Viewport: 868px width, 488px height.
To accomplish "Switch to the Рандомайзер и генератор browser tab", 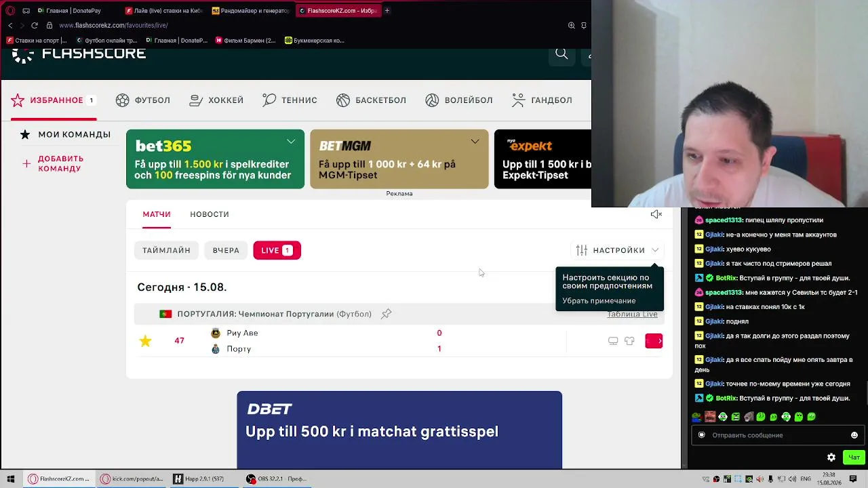I will coord(250,11).
